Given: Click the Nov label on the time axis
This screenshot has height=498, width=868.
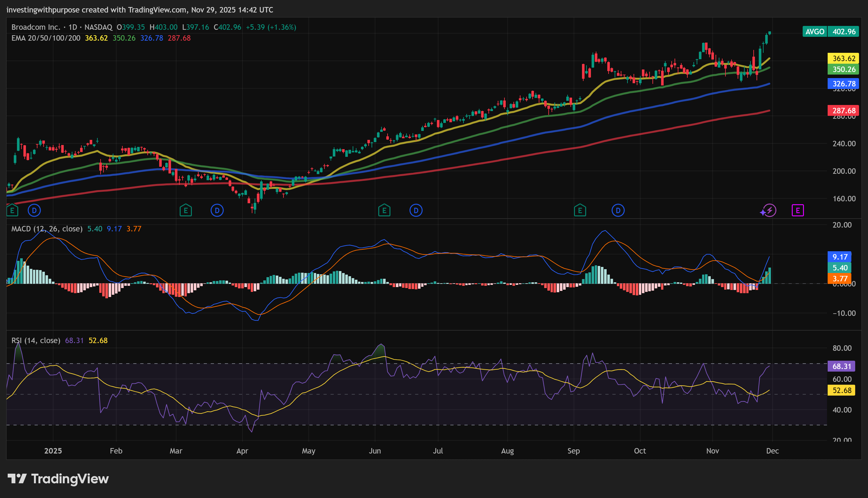Looking at the screenshot, I should [x=712, y=450].
